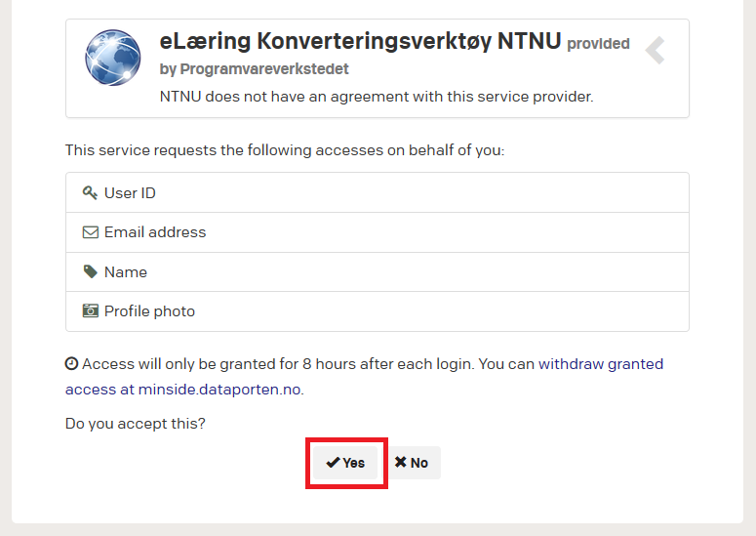Click the checkmark icon in Yes button
Image resolution: width=756 pixels, height=536 pixels.
pos(333,463)
